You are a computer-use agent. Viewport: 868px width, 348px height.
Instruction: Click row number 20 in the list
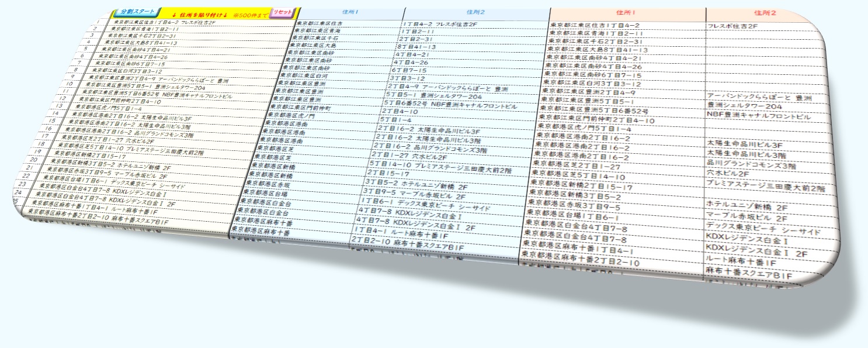pyautogui.click(x=34, y=159)
